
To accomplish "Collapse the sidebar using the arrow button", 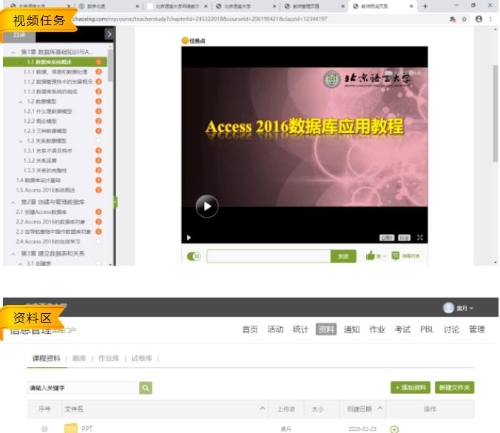I will point(109,34).
